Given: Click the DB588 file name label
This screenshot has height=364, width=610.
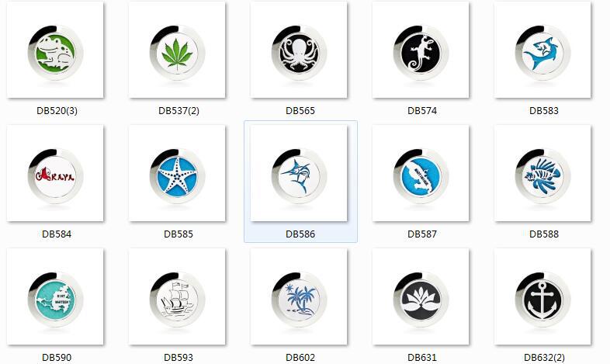Looking at the screenshot, I should [x=544, y=234].
